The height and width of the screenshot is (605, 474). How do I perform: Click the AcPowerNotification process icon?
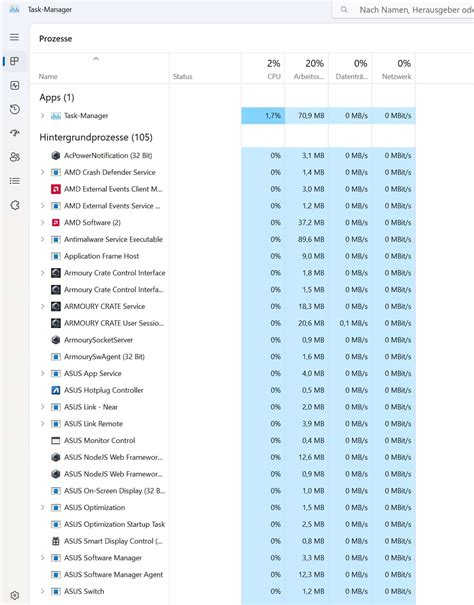[x=56, y=155]
